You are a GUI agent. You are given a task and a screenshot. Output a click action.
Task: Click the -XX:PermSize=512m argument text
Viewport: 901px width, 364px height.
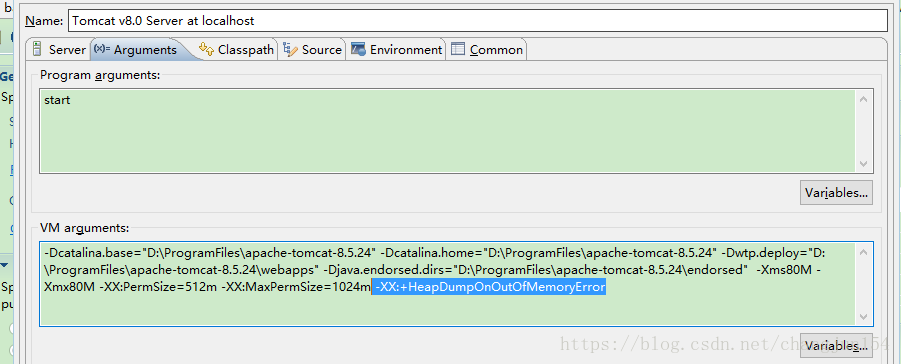158,288
